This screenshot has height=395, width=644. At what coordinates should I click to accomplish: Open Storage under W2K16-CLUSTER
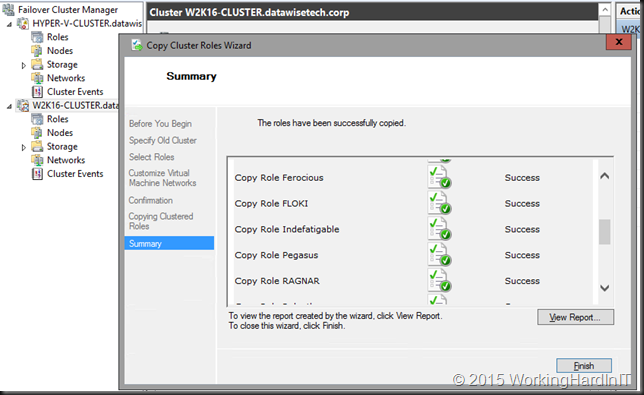[62, 147]
